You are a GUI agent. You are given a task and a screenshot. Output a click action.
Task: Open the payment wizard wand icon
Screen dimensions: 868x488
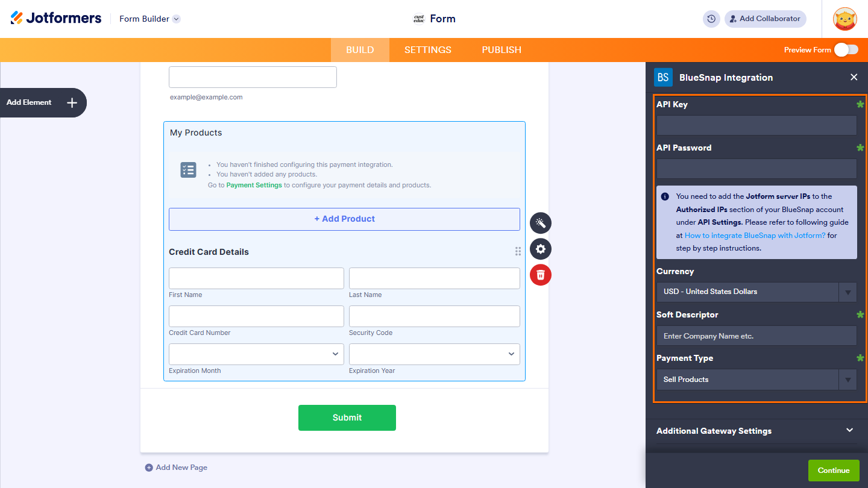point(540,223)
